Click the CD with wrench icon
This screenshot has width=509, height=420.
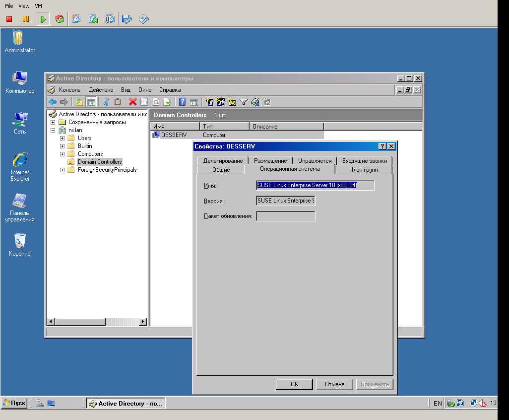[144, 19]
